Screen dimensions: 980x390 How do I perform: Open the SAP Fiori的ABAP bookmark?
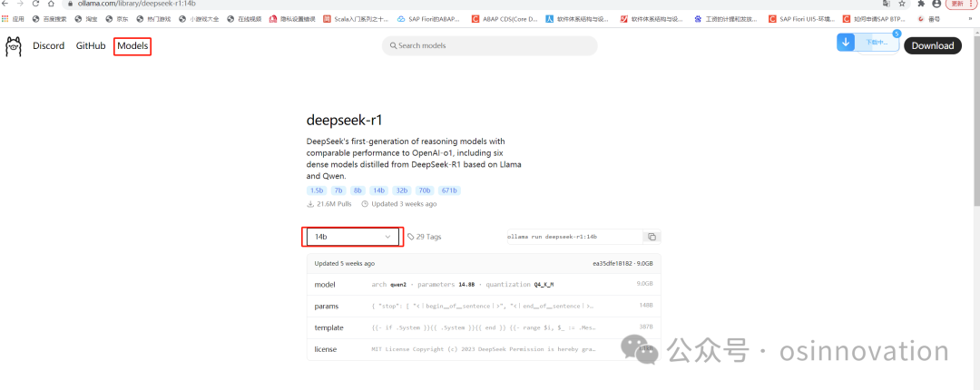(430, 19)
